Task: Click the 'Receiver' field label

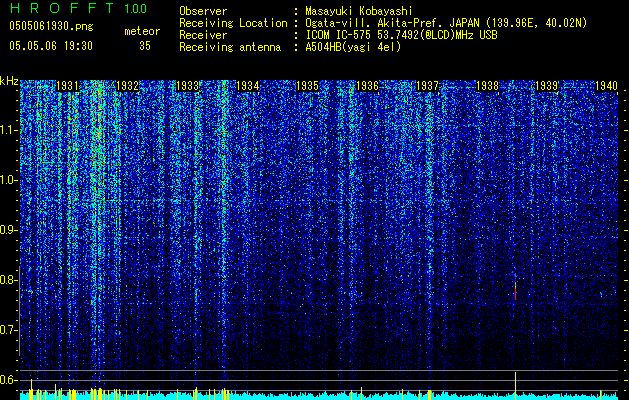Action: 203,35
